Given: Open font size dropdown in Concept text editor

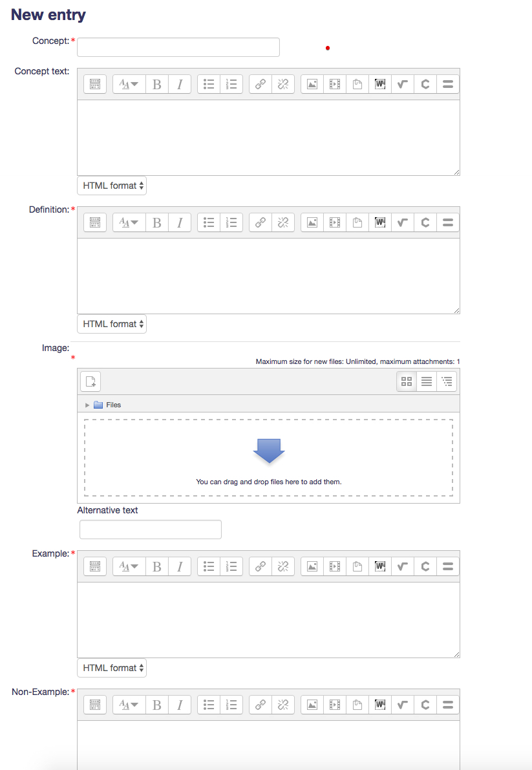Looking at the screenshot, I should [x=129, y=84].
